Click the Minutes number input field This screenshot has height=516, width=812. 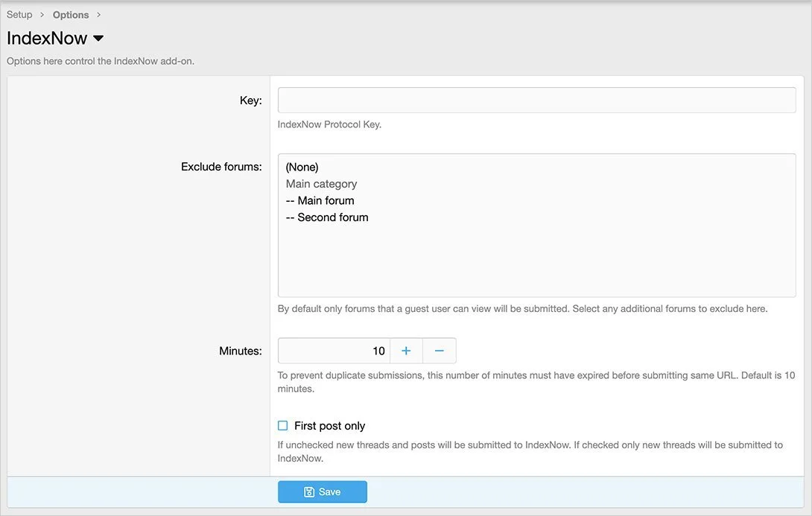coord(334,351)
